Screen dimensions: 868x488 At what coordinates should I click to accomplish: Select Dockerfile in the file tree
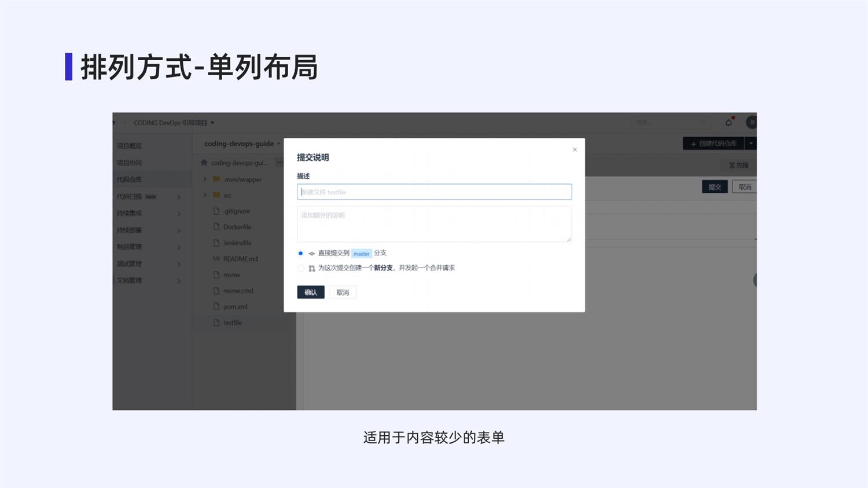tap(237, 227)
